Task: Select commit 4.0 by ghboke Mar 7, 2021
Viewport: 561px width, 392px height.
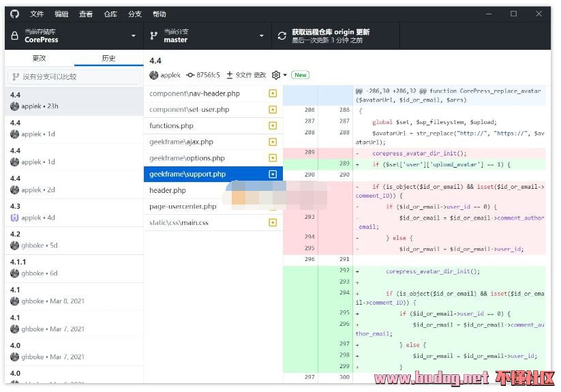Action: [x=74, y=351]
